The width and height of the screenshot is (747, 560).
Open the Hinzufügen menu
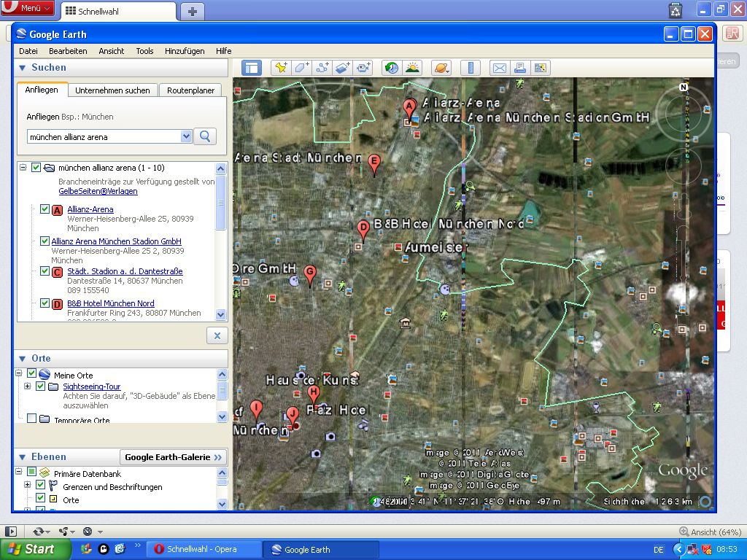tap(185, 51)
